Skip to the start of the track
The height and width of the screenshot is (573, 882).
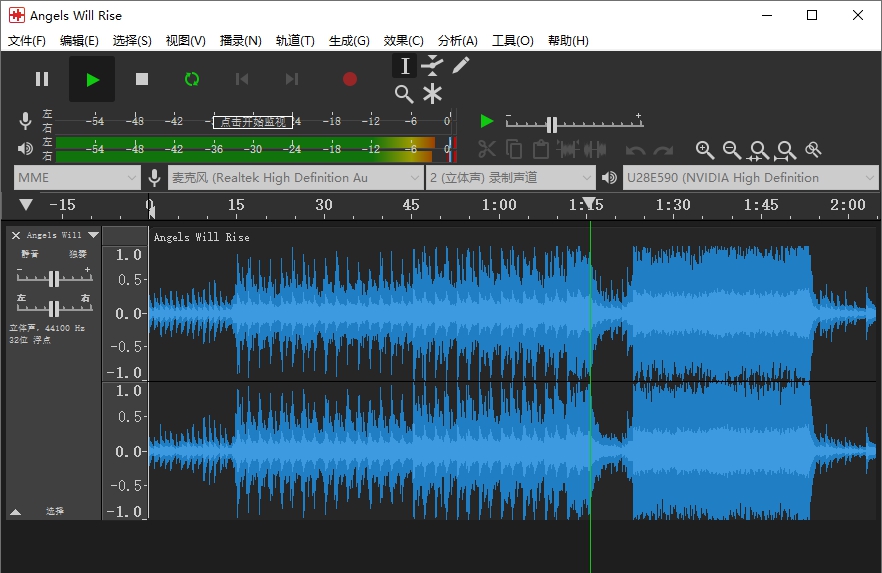click(x=242, y=79)
